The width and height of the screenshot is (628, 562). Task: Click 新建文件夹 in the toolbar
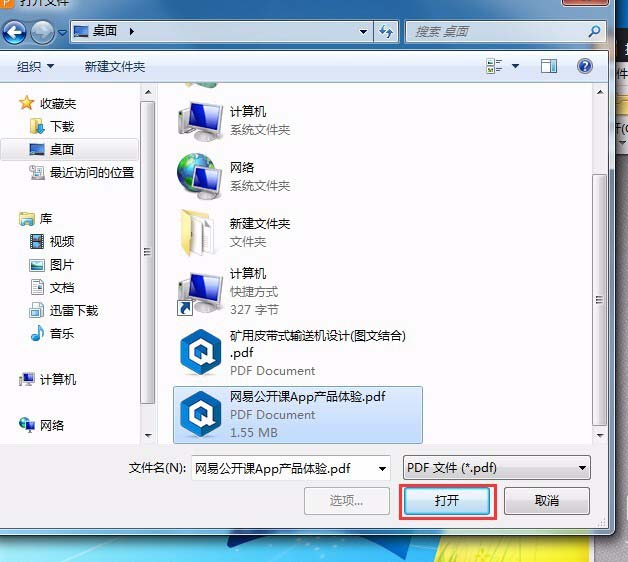pos(115,66)
